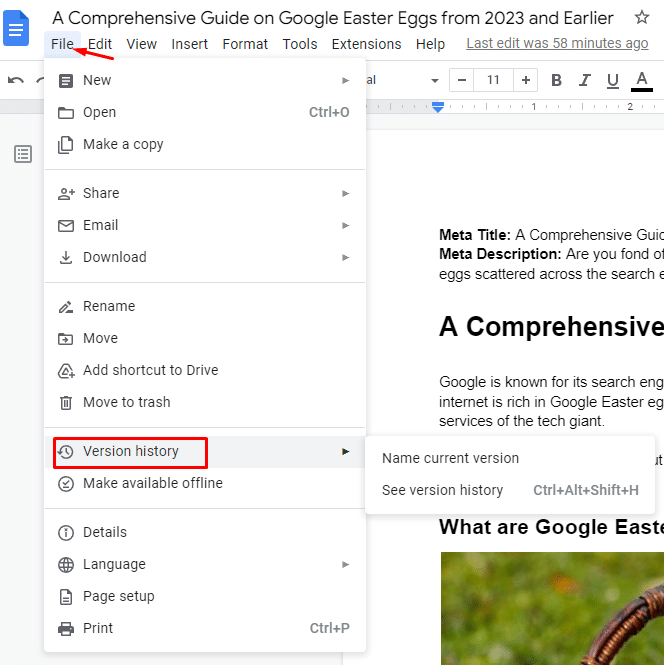664x665 pixels.
Task: Click the Undo arrow icon
Action: pos(16,80)
